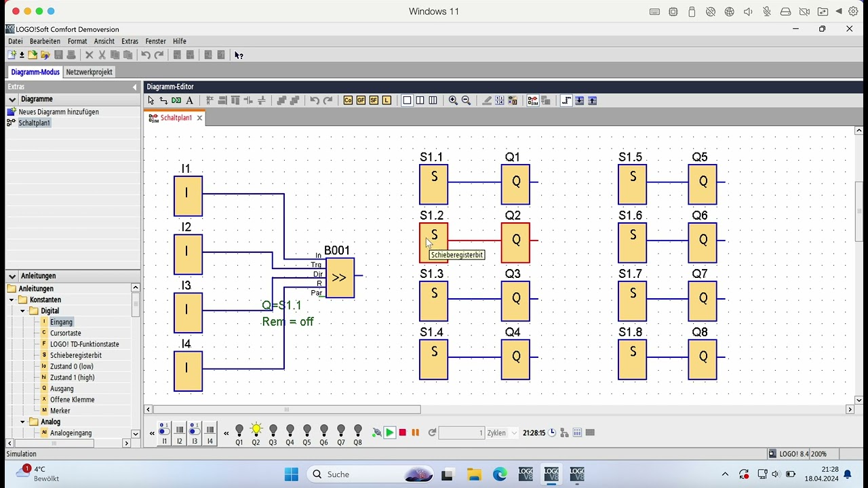Undo in the Diagramm-Editor toolbar
868x488 pixels.
click(x=315, y=100)
